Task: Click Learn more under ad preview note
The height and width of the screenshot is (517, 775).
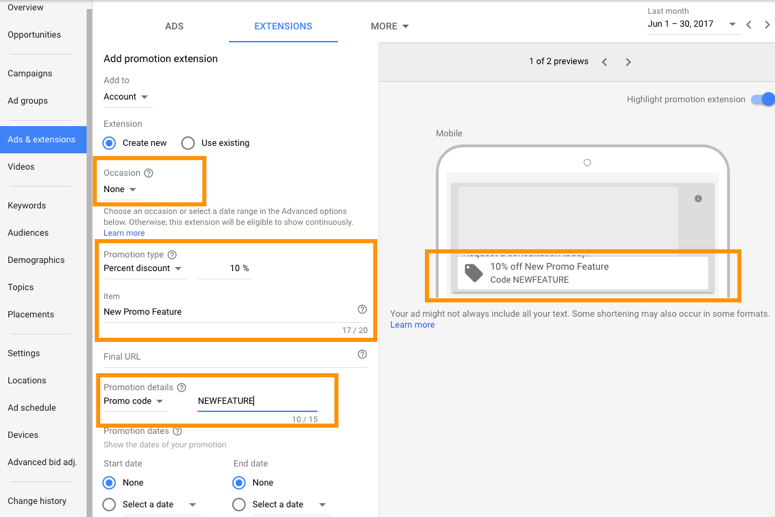Action: 412,325
